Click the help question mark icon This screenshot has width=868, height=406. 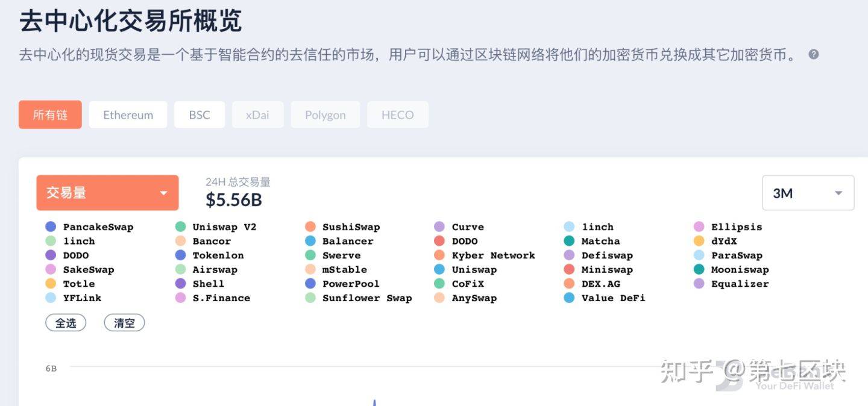point(813,54)
